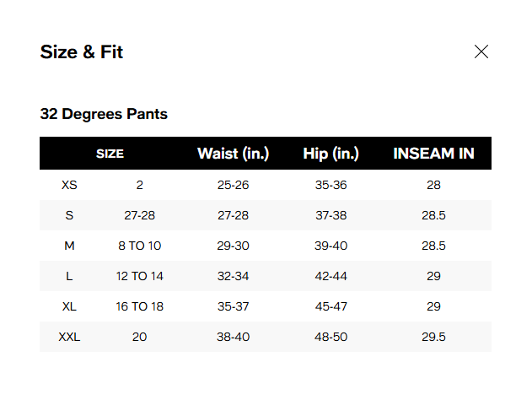Click the Waist (in.) column header
The height and width of the screenshot is (411, 532).
pos(233,154)
